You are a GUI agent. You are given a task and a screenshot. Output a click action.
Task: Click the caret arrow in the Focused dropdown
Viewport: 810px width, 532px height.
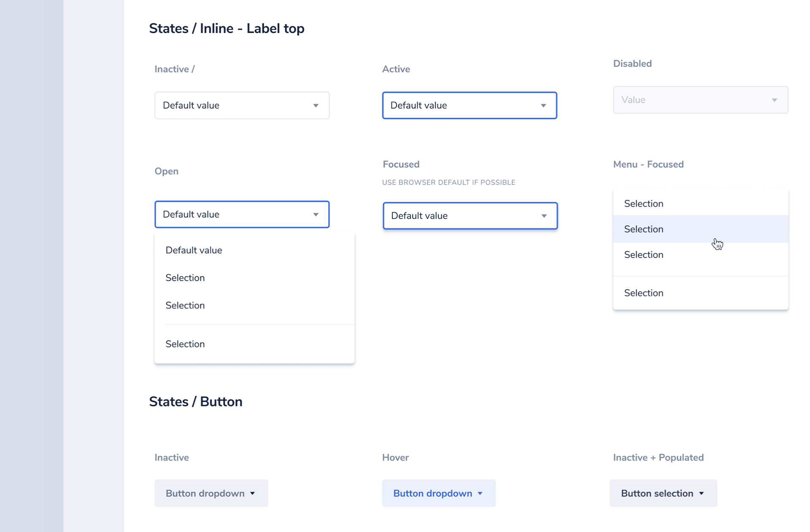point(544,216)
